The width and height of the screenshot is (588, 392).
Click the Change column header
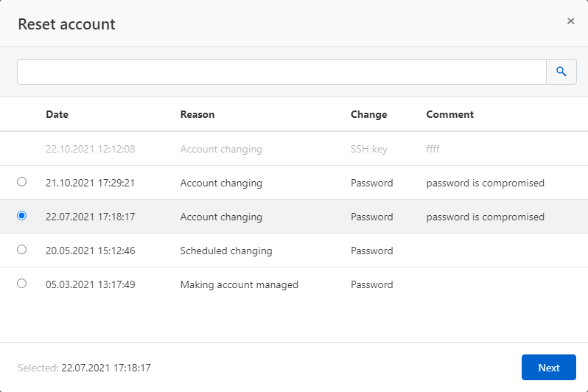368,114
